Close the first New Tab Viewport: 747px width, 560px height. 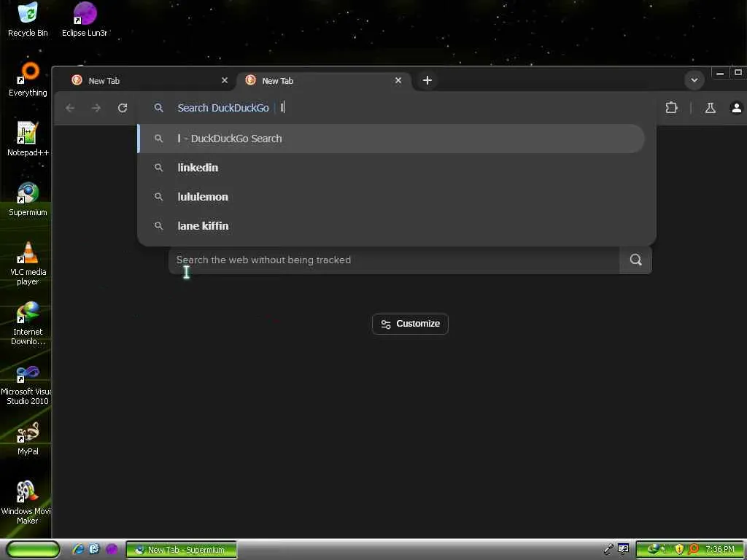[x=225, y=80]
